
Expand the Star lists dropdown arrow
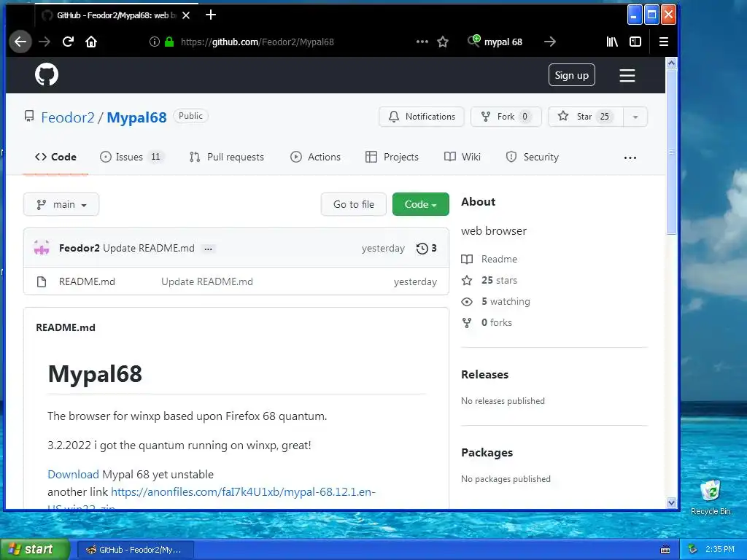pyautogui.click(x=635, y=117)
